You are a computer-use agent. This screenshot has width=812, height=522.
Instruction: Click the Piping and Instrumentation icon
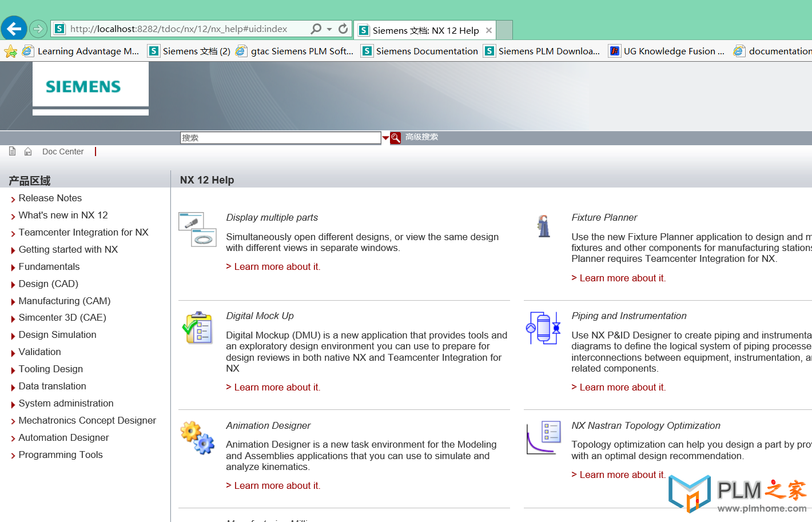tap(543, 328)
